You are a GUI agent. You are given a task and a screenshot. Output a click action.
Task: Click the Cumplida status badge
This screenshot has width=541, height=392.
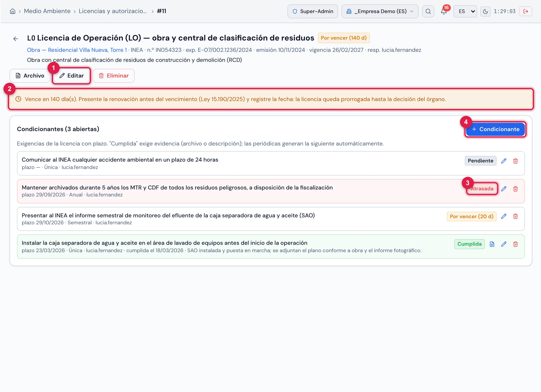(x=469, y=244)
